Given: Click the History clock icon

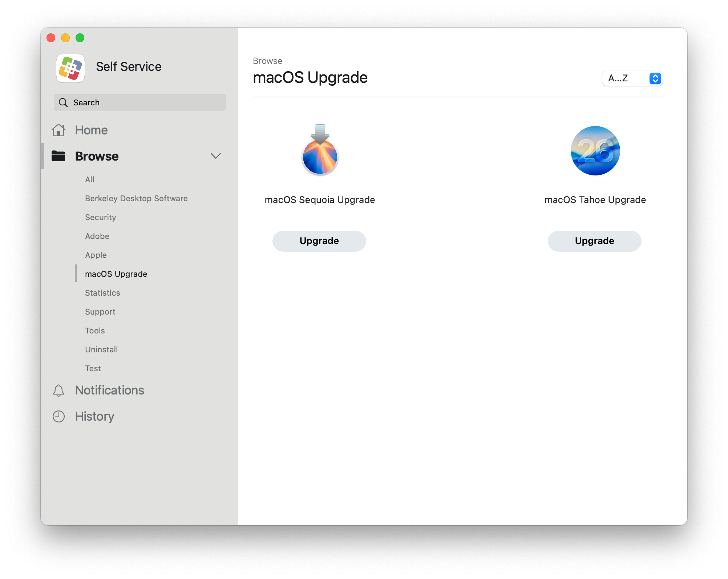Looking at the screenshot, I should 58,416.
